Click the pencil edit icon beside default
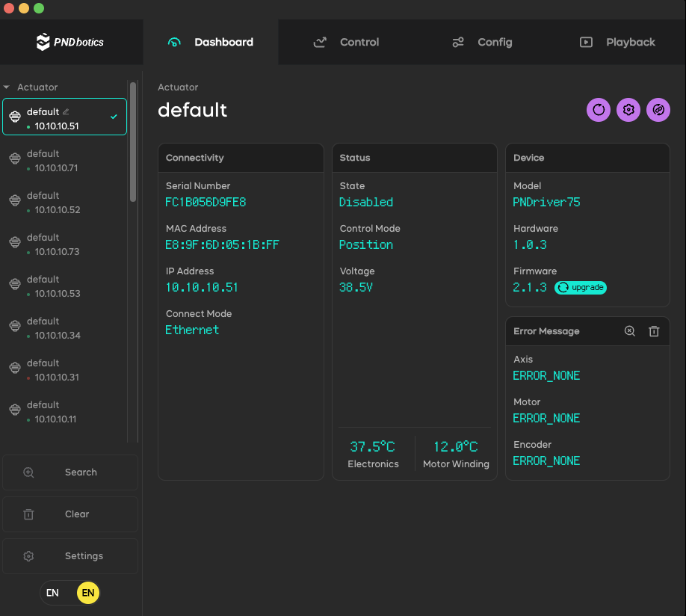The height and width of the screenshot is (616, 686). (66, 111)
